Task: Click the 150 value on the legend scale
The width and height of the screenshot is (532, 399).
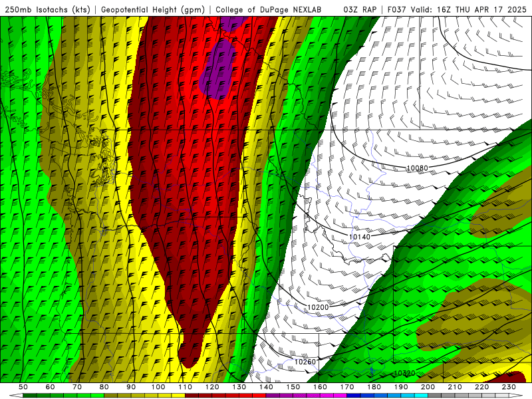Action: (x=293, y=387)
